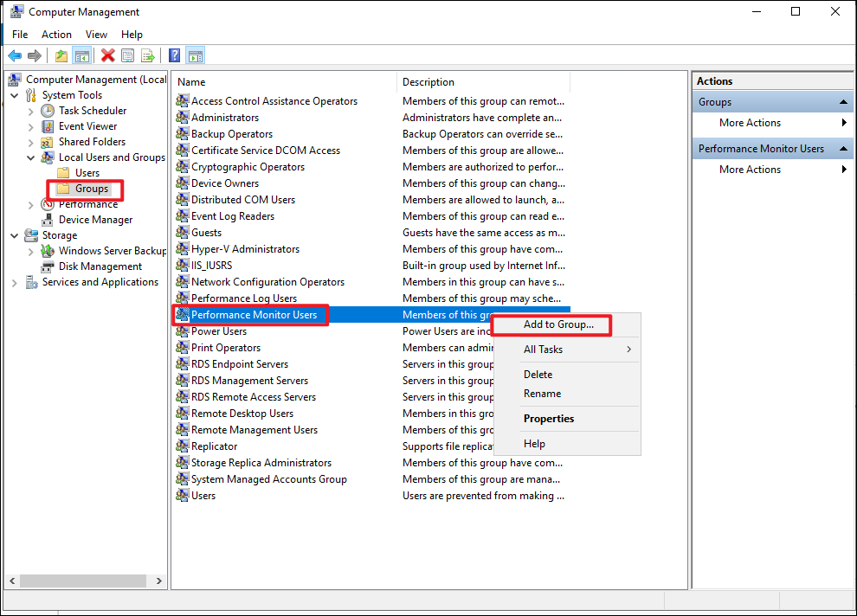Expand the Shared Folders node
The width and height of the screenshot is (857, 616).
click(x=30, y=143)
